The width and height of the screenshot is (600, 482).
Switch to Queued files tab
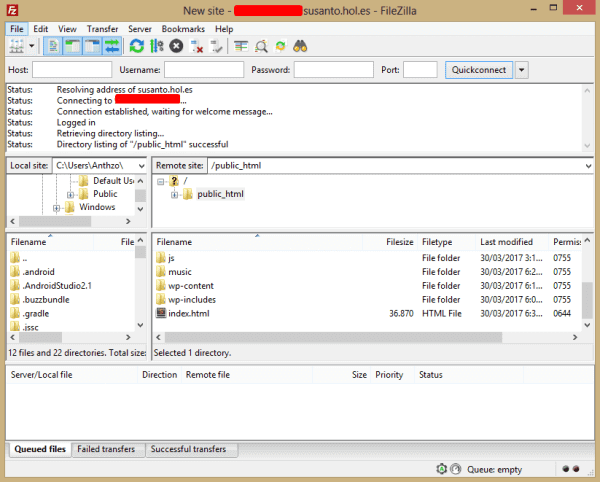(40, 449)
